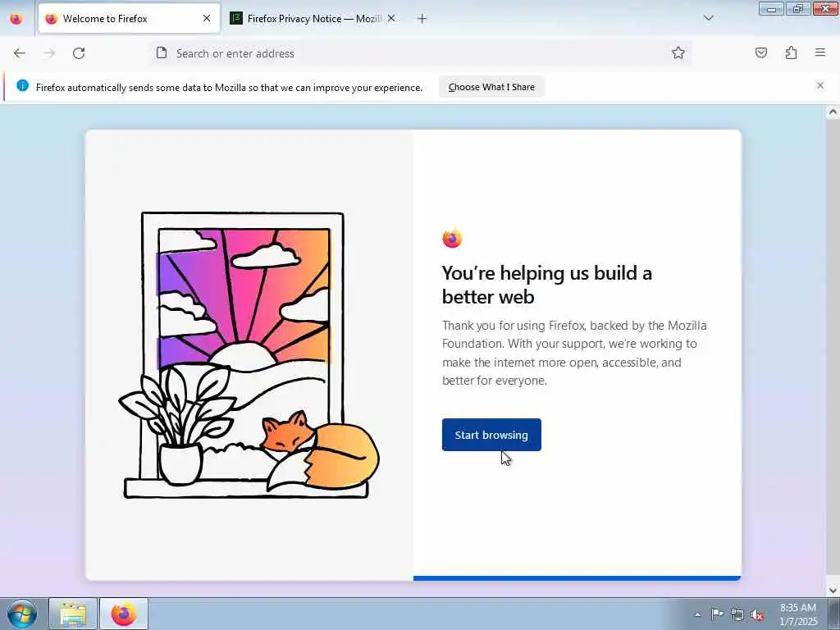Viewport: 840px width, 630px height.
Task: Click the muted volume tray icon
Action: [x=757, y=615]
